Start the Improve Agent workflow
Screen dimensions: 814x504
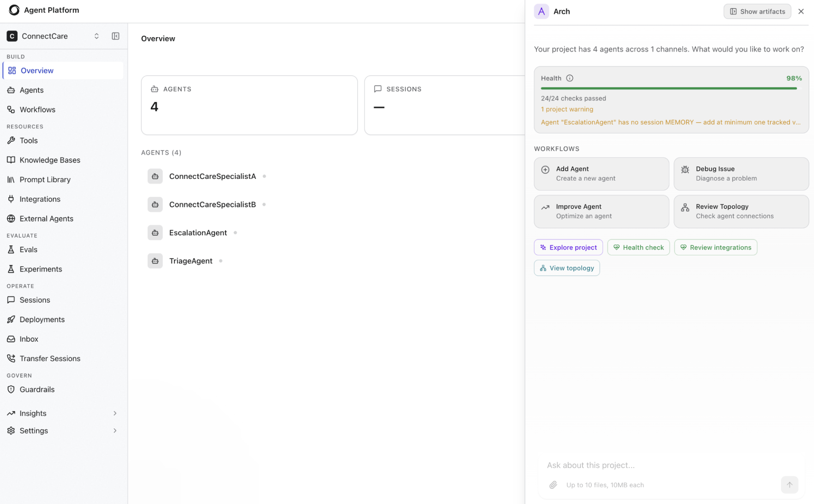(601, 211)
